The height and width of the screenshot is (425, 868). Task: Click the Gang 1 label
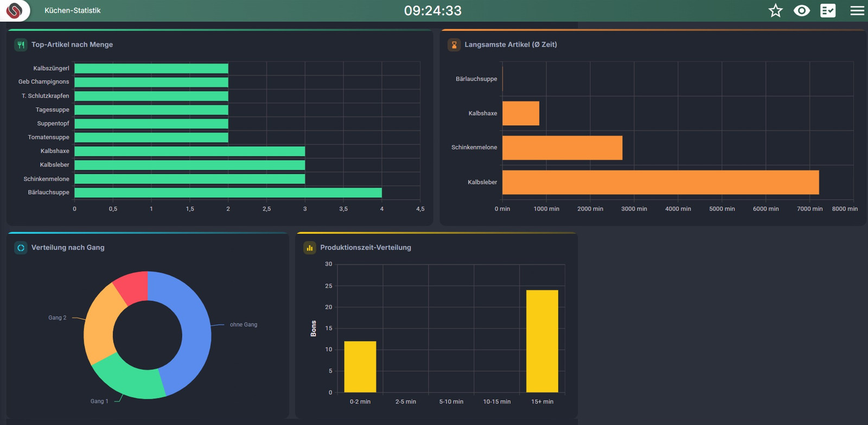pyautogui.click(x=99, y=401)
